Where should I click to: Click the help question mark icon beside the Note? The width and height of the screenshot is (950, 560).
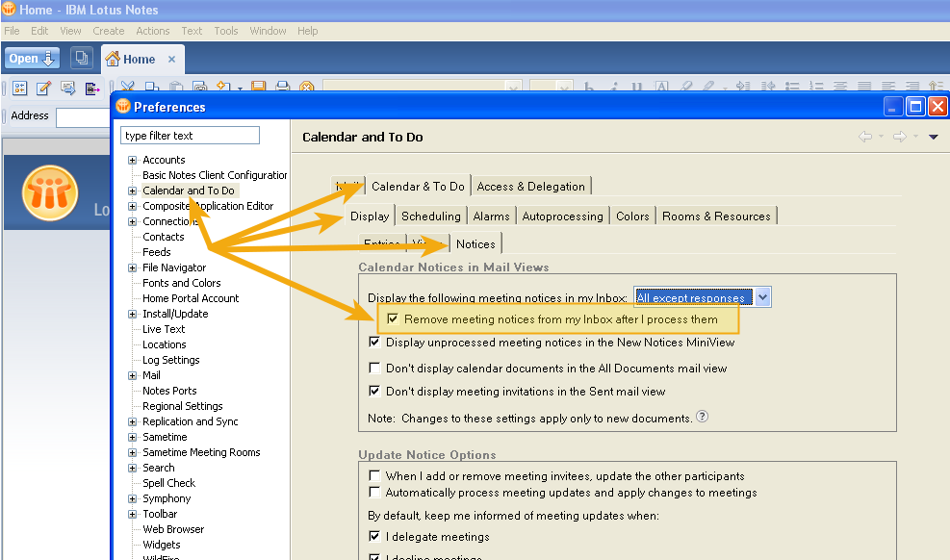pyautogui.click(x=702, y=418)
